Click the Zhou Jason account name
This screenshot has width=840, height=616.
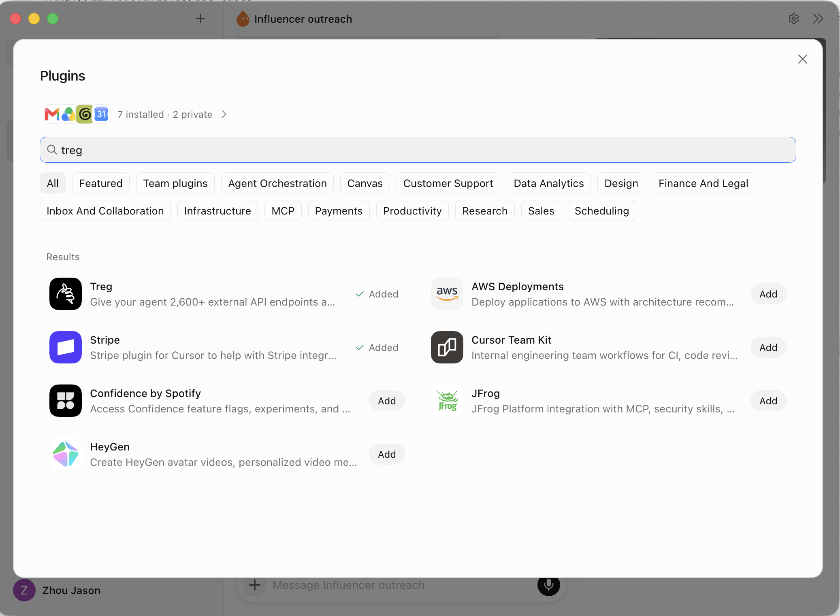coord(71,591)
